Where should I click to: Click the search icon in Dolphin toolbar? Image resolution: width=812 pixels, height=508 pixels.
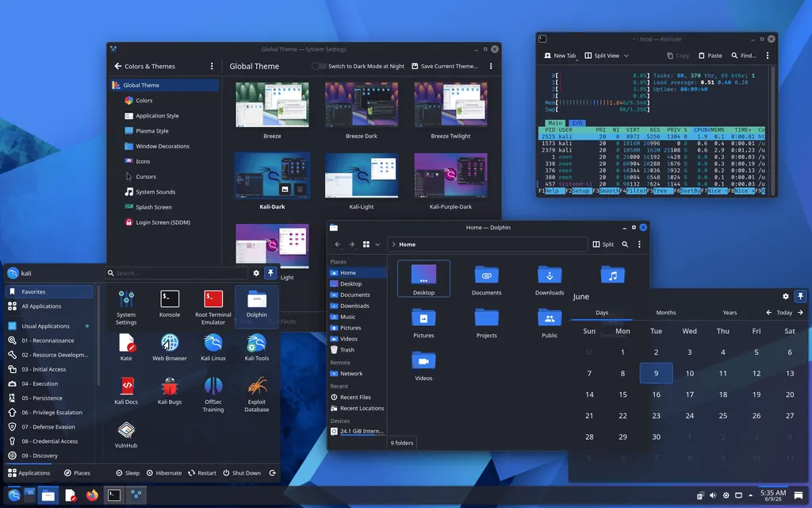(625, 244)
